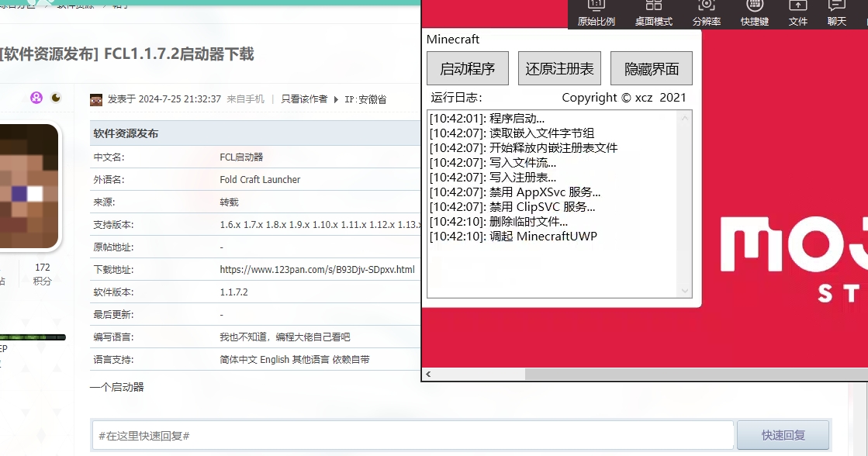Screen dimensions: 868x456
Task: Click the IP:安徽省 text
Action: tap(365, 99)
